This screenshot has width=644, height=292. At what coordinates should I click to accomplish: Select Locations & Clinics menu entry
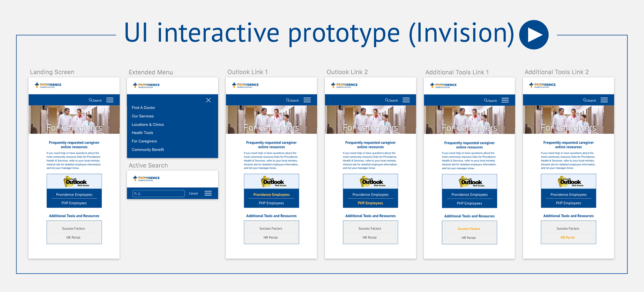(x=148, y=124)
